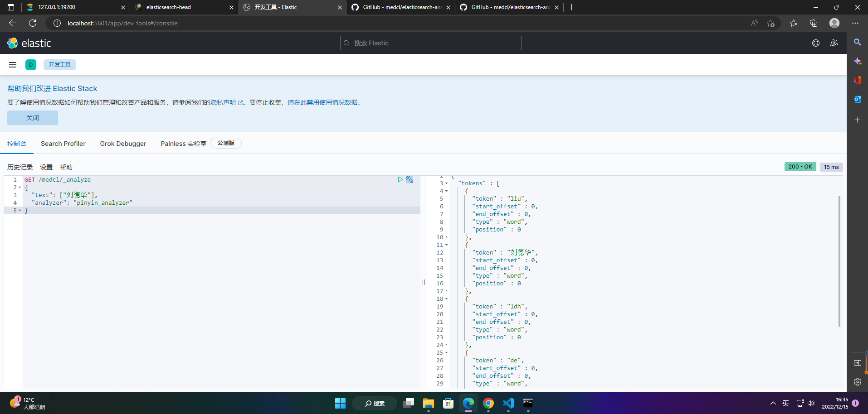Click the 关闭 dismiss button
Screen dimensions: 868x414
pyautogui.click(x=33, y=118)
